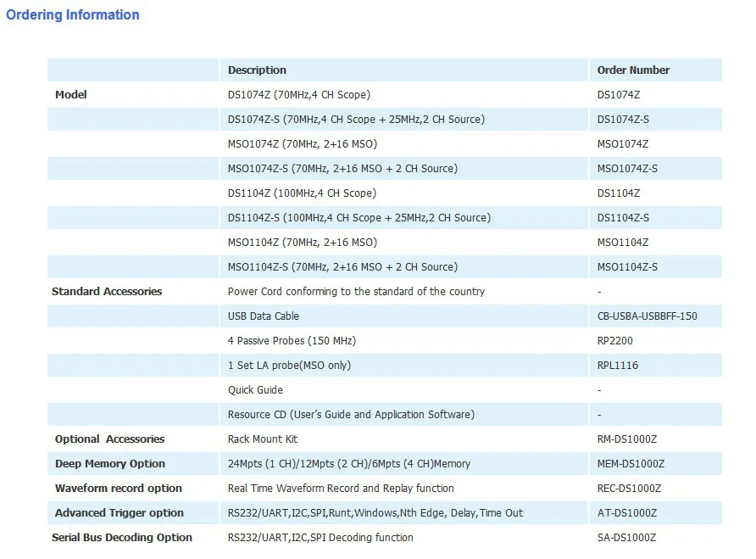Select order number RPL1116
The height and width of the screenshot is (559, 756).
(618, 366)
